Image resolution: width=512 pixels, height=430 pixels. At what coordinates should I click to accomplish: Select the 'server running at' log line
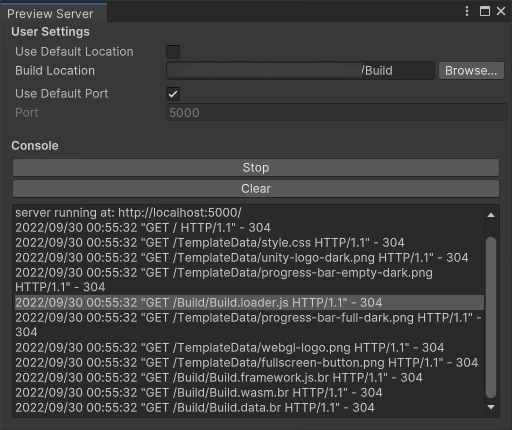coord(249,213)
